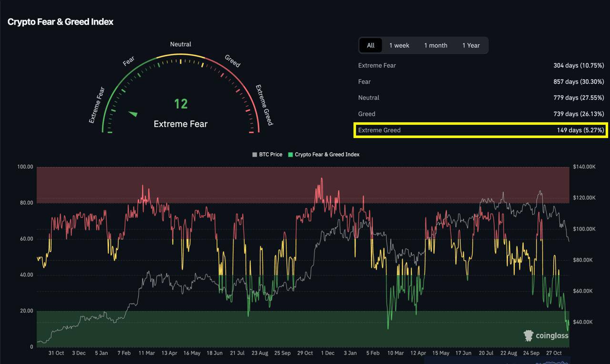Click the 1 Dec x-axis date label
This screenshot has width=610, height=364.
(327, 353)
